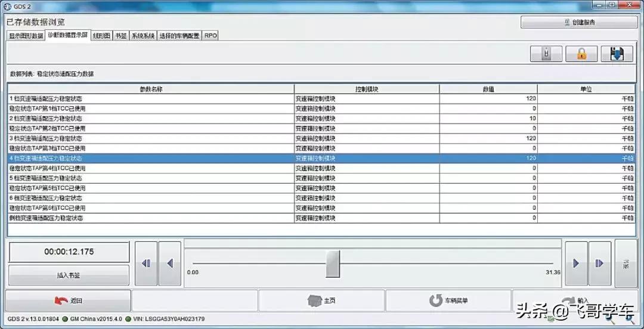Select row 稳定状态TAP第1档TCC已使用
This screenshot has height=329, width=644.
(x=321, y=108)
